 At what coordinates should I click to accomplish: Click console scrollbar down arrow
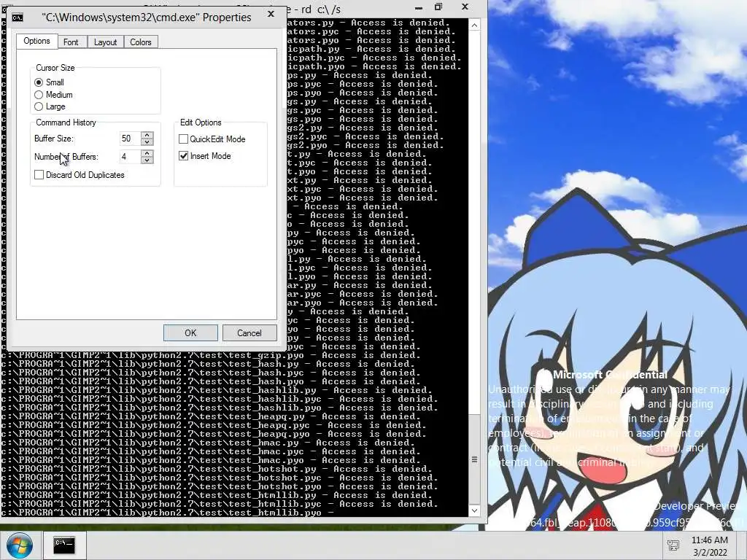coord(474,510)
